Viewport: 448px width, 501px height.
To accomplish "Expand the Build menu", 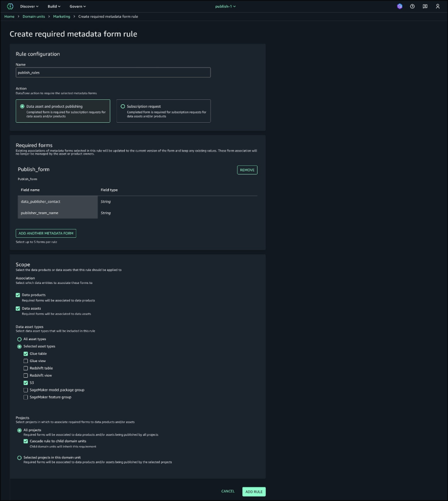I will [x=54, y=6].
